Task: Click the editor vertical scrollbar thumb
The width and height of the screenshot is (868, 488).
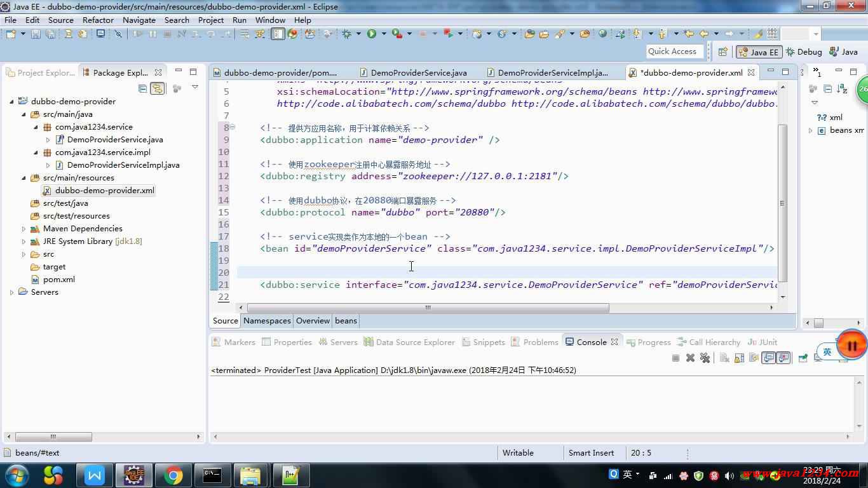Action: [x=783, y=203]
